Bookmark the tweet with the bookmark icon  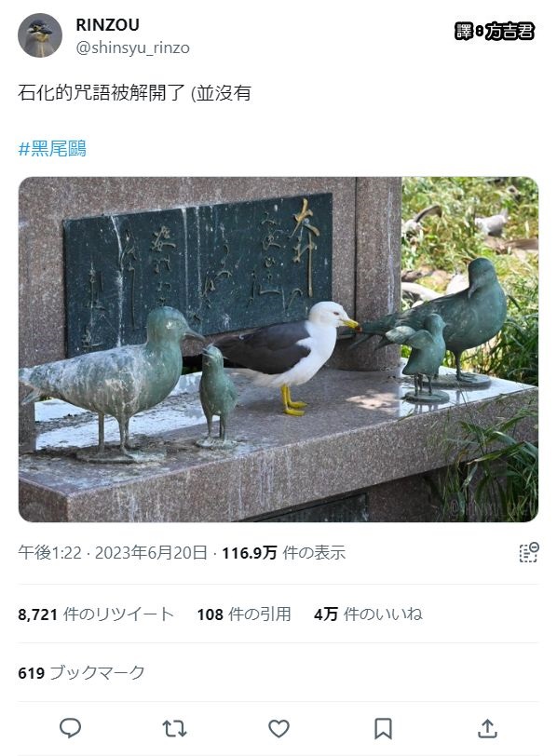tap(383, 728)
